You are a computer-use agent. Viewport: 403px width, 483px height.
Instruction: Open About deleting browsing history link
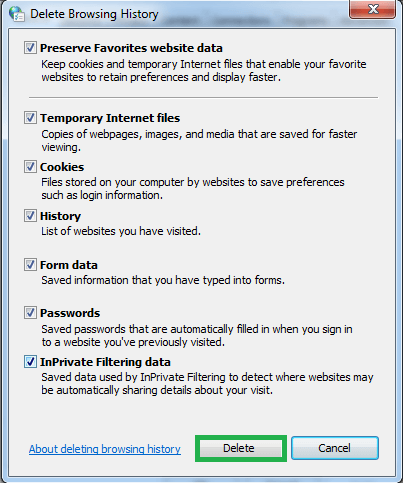(105, 449)
